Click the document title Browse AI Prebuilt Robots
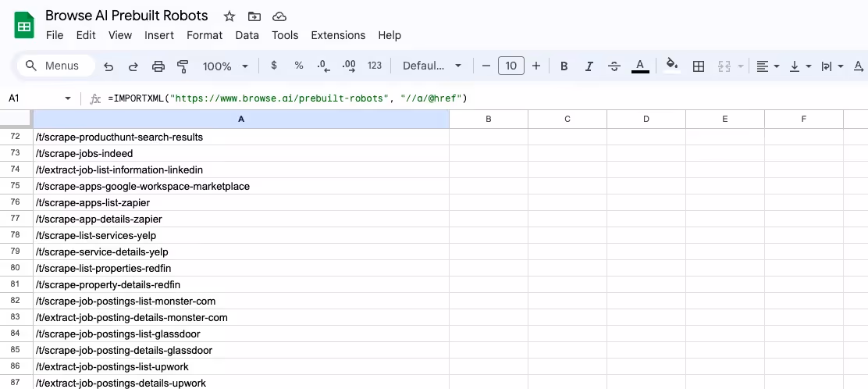 coord(126,16)
